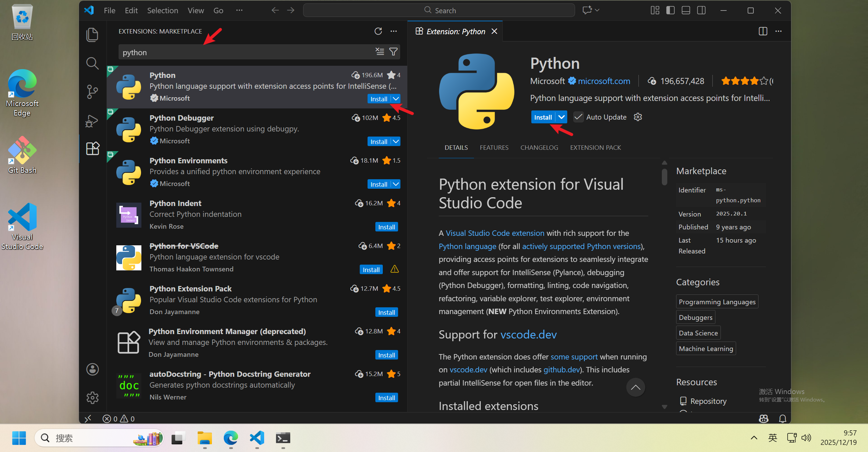Open Source Control view icon
868x452 pixels.
tap(92, 91)
